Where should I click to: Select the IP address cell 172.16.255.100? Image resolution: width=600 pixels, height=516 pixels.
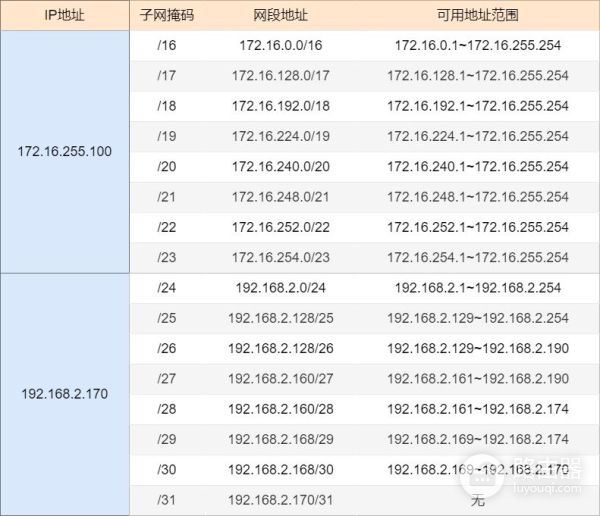click(65, 151)
